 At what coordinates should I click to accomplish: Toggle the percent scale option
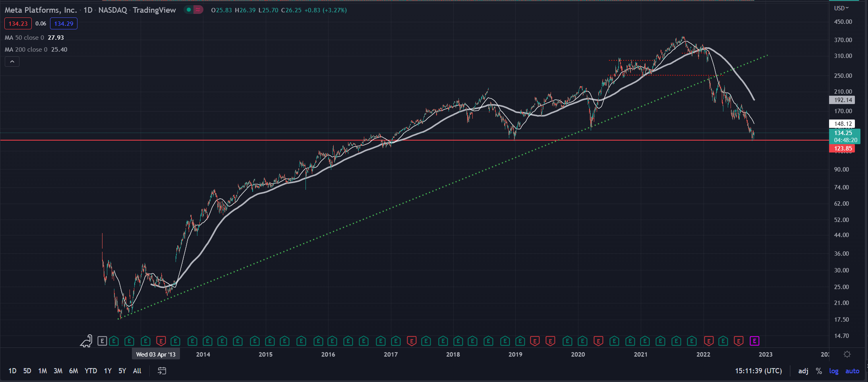819,371
